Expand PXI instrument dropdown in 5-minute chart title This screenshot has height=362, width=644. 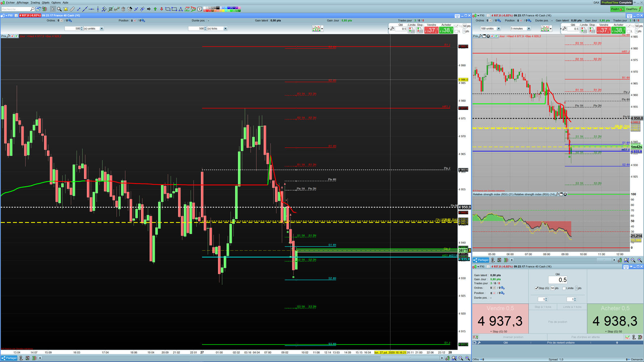[x=478, y=16]
